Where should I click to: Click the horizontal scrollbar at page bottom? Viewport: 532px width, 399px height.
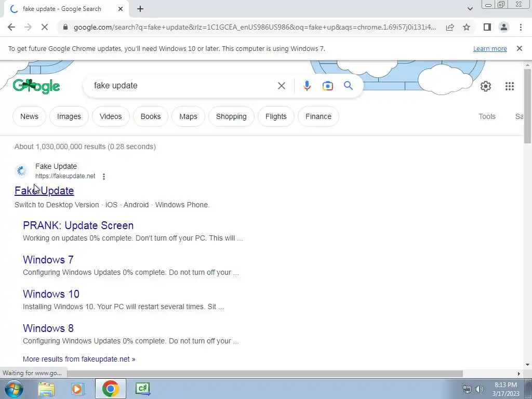click(264, 374)
